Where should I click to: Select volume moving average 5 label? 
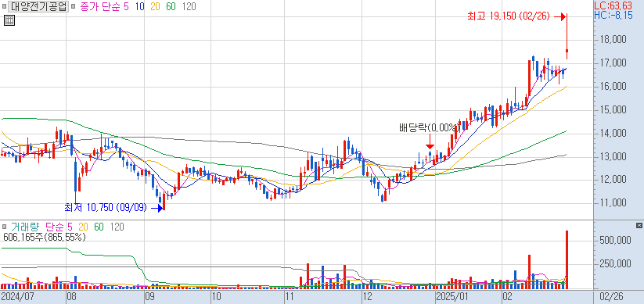click(70, 227)
